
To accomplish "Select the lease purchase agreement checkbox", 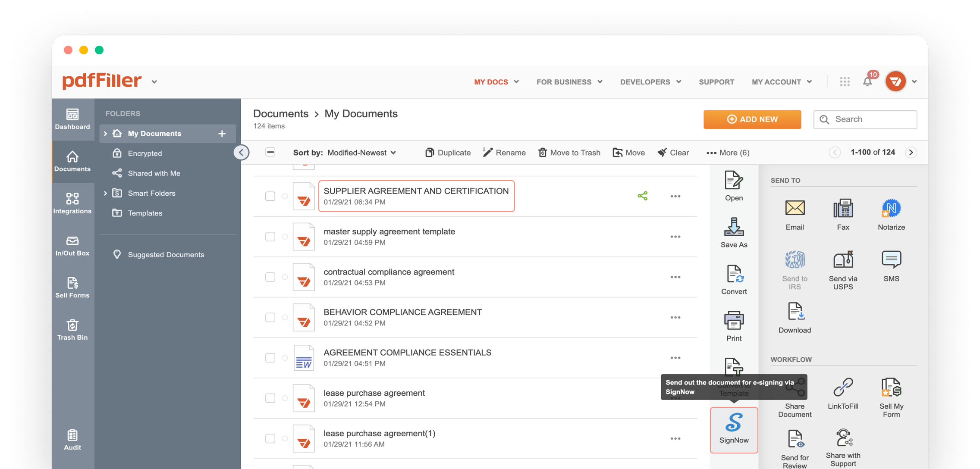I will (x=270, y=398).
